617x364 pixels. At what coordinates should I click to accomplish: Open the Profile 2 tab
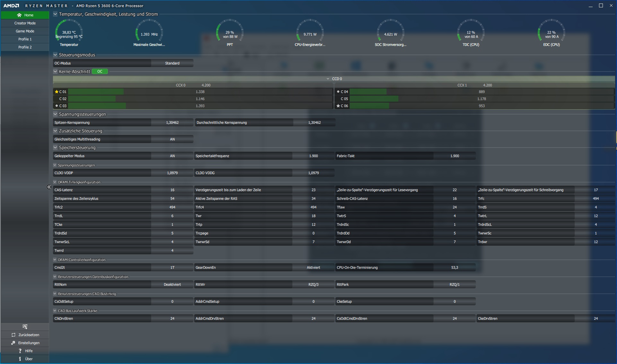[25, 47]
